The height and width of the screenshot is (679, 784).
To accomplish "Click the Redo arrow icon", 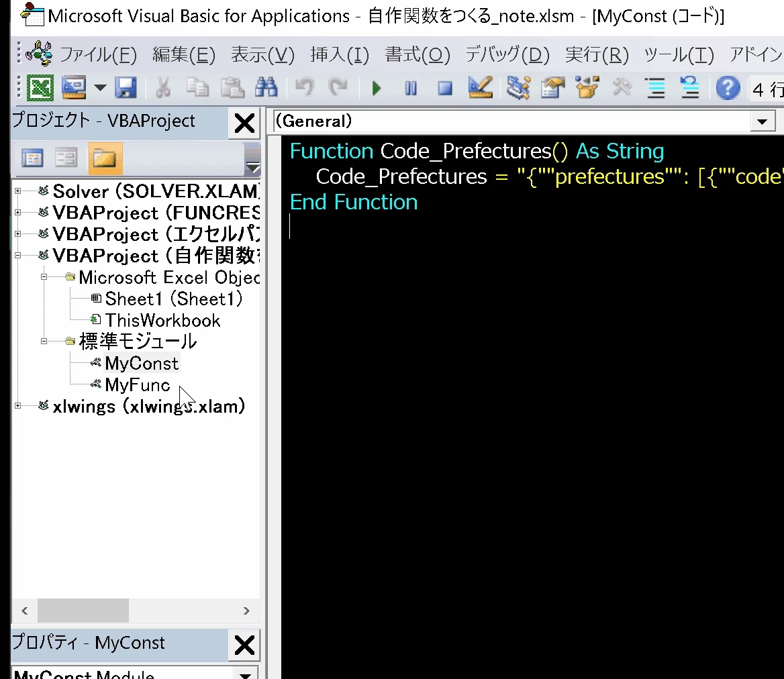I will pyautogui.click(x=338, y=89).
